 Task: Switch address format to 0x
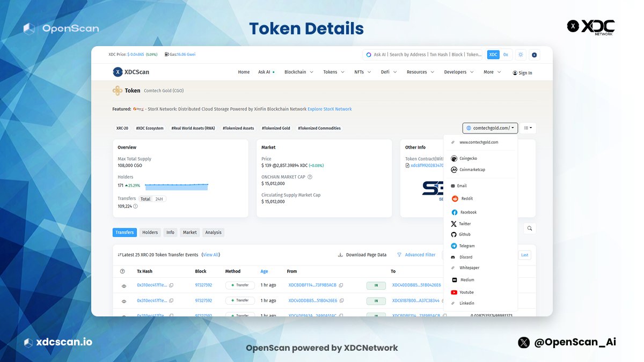(506, 55)
